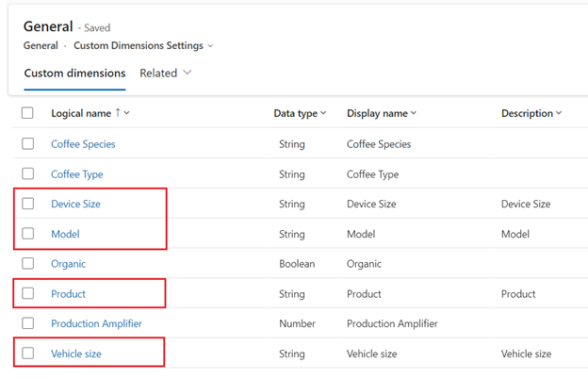Viewport: 588px width, 379px height.
Task: Switch to the Custom dimensions tab
Action: click(x=74, y=73)
